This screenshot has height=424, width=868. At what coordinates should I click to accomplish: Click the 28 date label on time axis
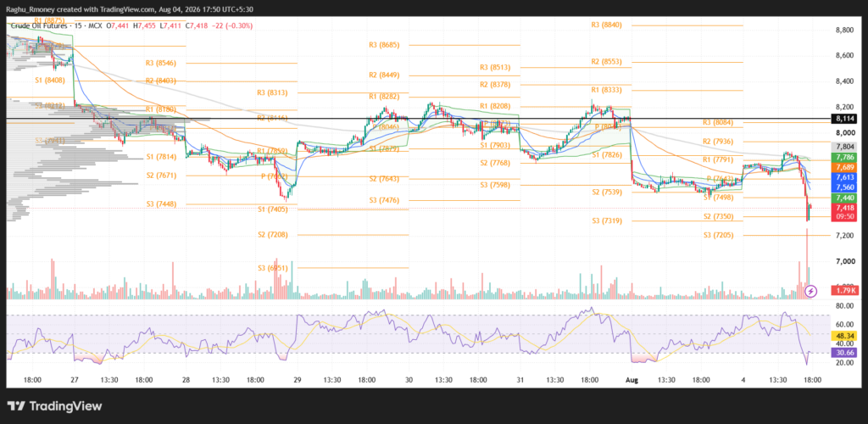click(x=186, y=380)
